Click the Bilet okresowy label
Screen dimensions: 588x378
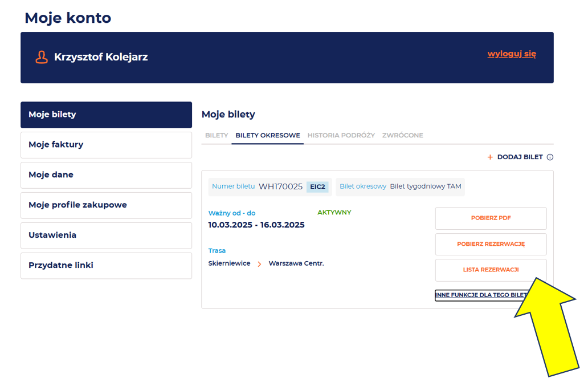(x=362, y=186)
